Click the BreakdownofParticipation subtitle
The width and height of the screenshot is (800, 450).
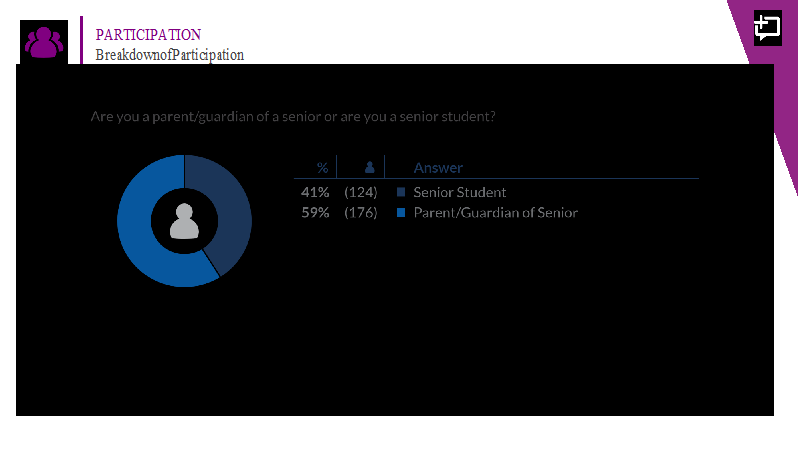170,55
